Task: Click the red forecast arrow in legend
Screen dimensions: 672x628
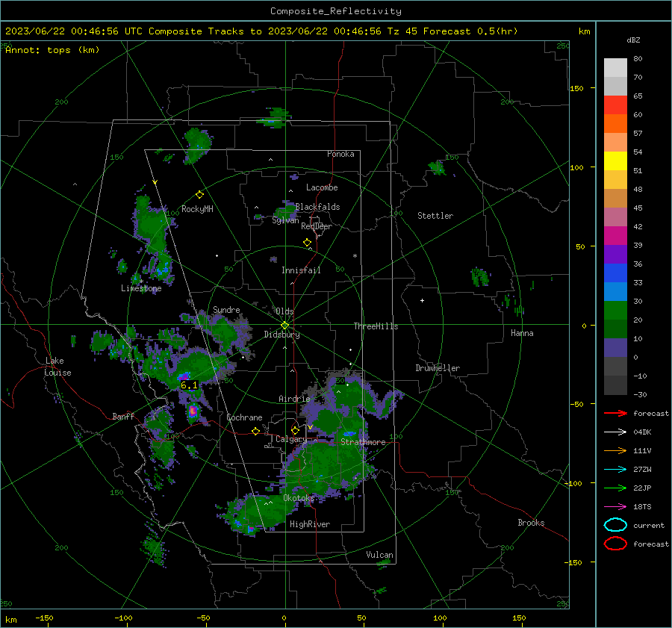Action: (615, 413)
